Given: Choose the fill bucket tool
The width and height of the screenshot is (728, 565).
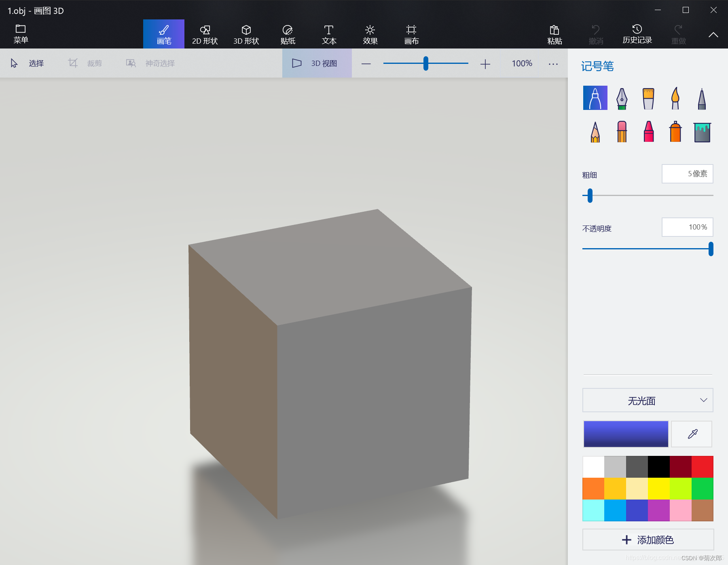Looking at the screenshot, I should coord(702,132).
